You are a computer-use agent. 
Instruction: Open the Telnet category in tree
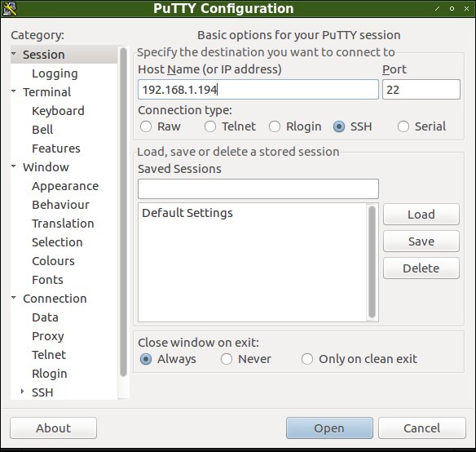[x=49, y=355]
